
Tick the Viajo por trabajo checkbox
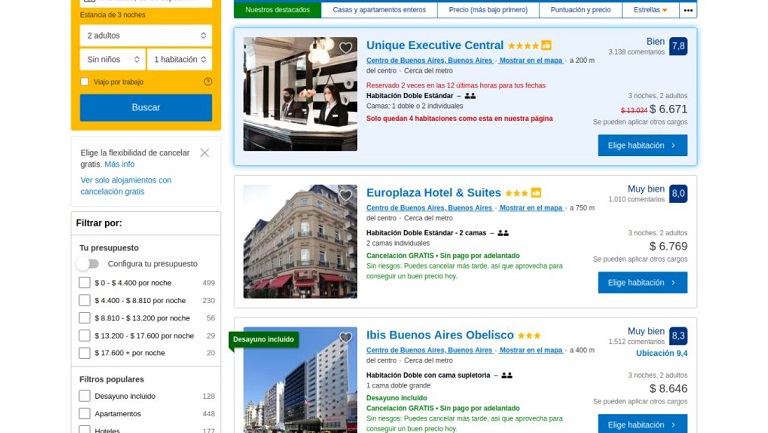click(85, 82)
